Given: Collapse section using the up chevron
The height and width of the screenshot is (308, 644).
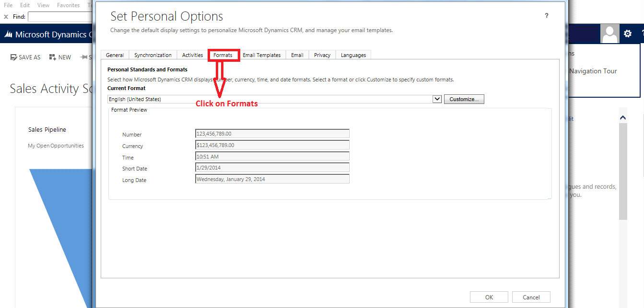Looking at the screenshot, I should (623, 118).
